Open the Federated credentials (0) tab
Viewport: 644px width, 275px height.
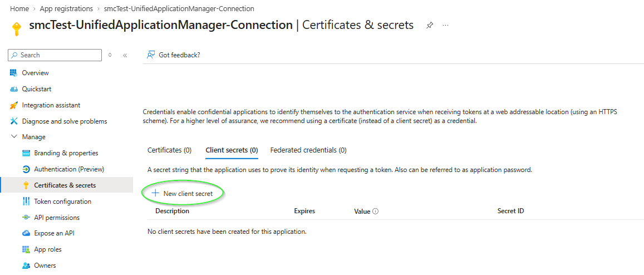click(x=308, y=150)
